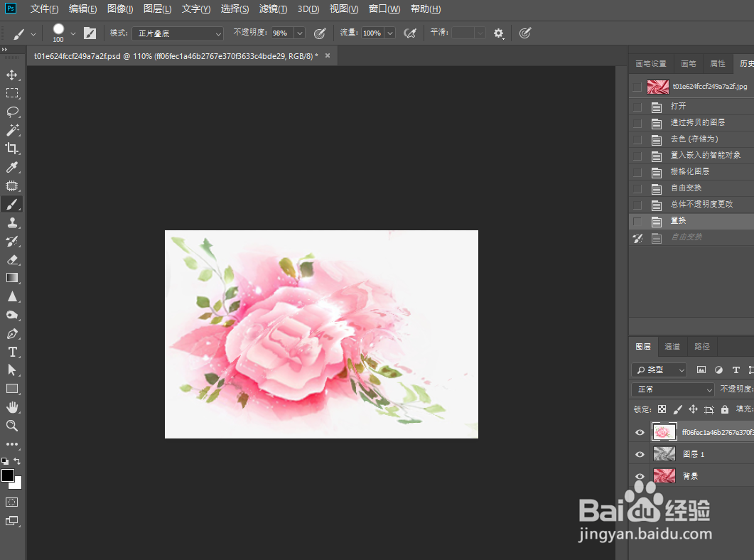Screen dimensions: 754x560
Task: Set history brush source to 置换 state
Action: 637,220
